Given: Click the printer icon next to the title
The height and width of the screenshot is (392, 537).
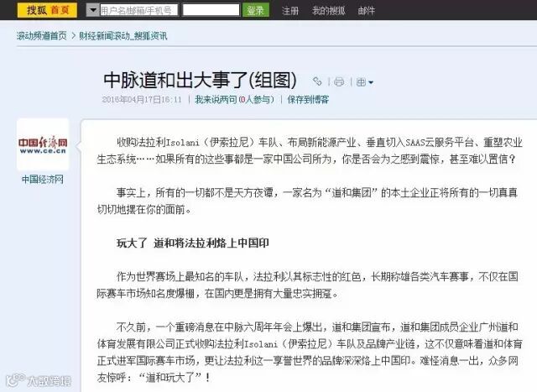Looking at the screenshot, I should 339,82.
